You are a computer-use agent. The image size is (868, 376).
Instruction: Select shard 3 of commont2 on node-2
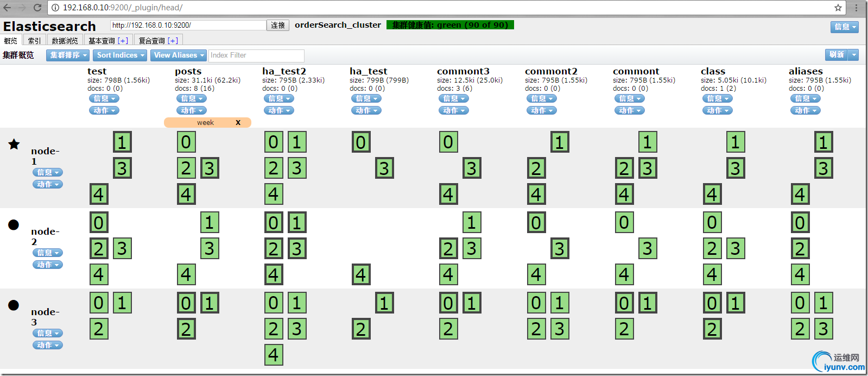point(560,249)
